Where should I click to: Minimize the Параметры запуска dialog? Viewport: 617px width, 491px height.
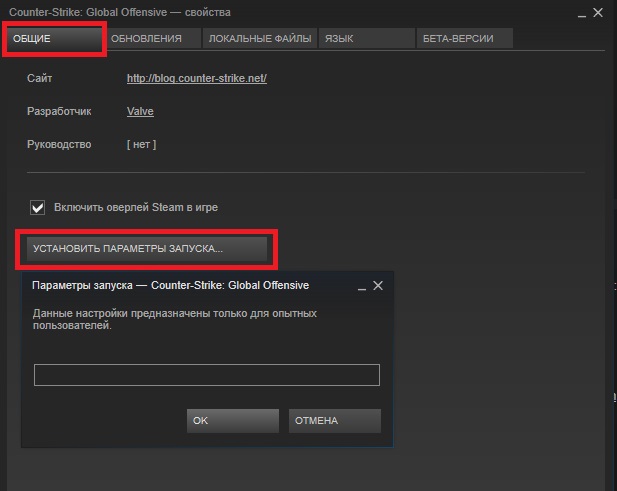coord(360,286)
